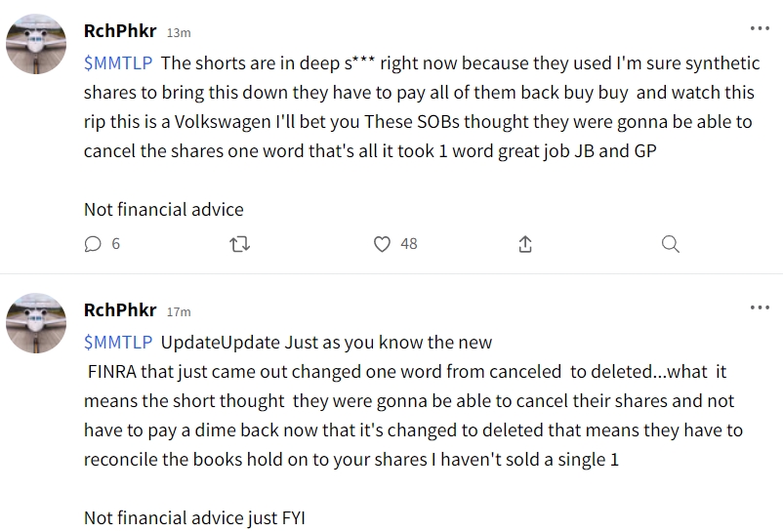Visit RchPhkr profile from the 13m post username
The width and height of the screenshot is (783, 532).
click(120, 30)
